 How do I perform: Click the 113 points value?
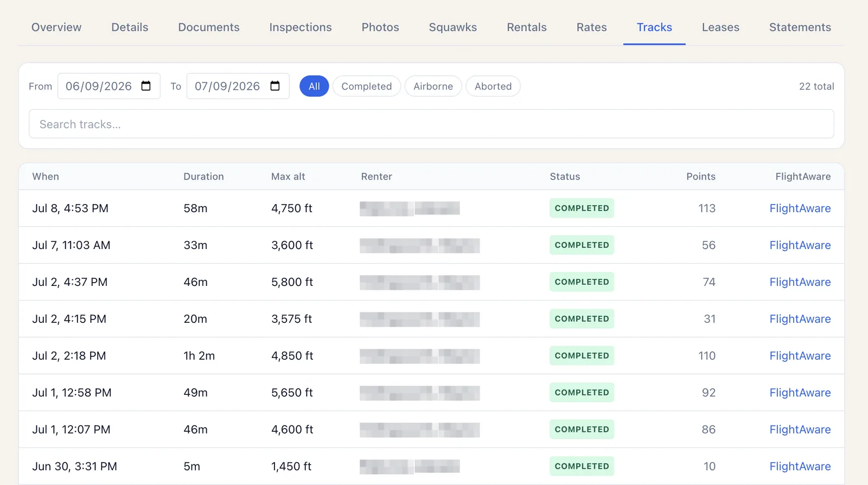[707, 208]
